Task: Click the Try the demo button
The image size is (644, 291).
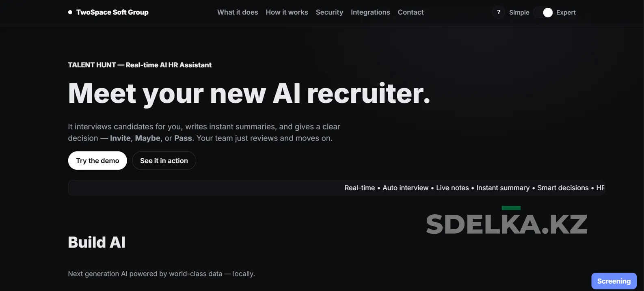Action: coord(97,161)
